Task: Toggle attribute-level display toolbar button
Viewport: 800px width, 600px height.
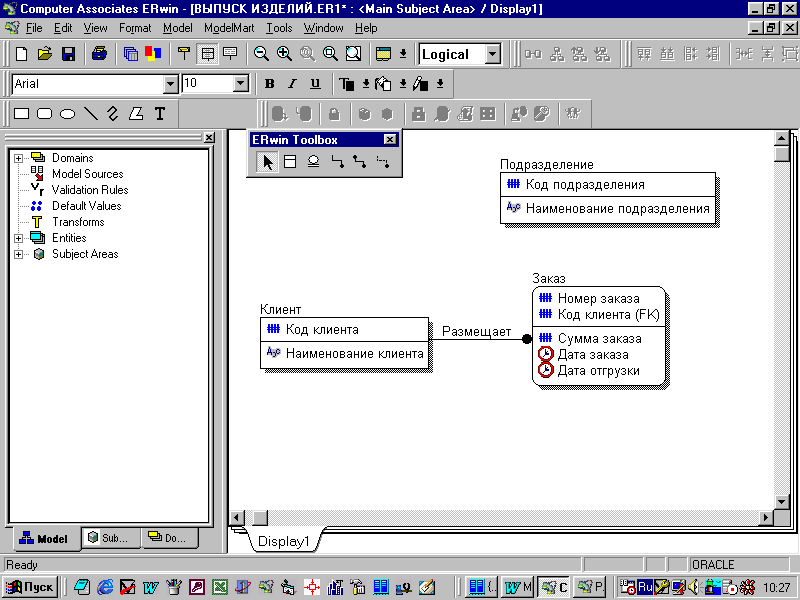Action: coord(207,54)
